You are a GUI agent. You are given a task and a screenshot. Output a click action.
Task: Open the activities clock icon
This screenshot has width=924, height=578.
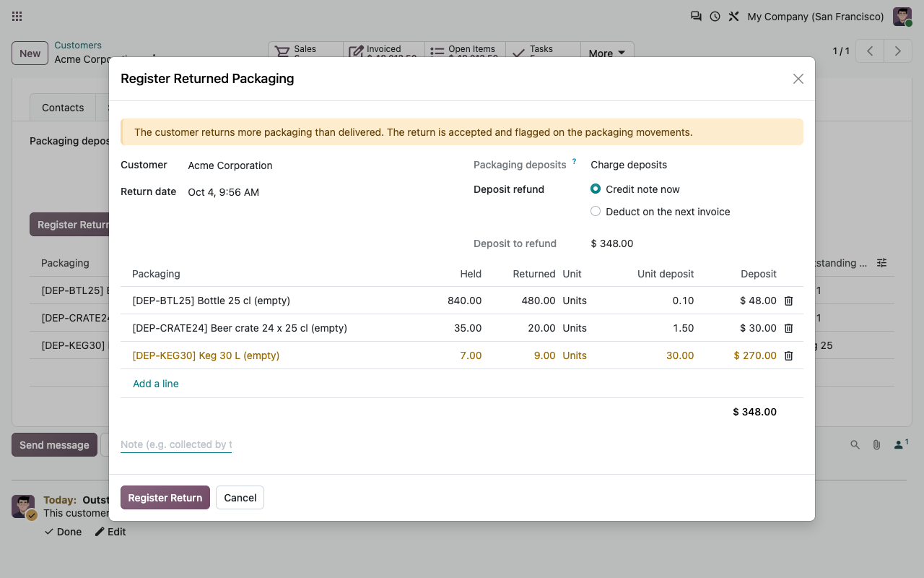715,16
